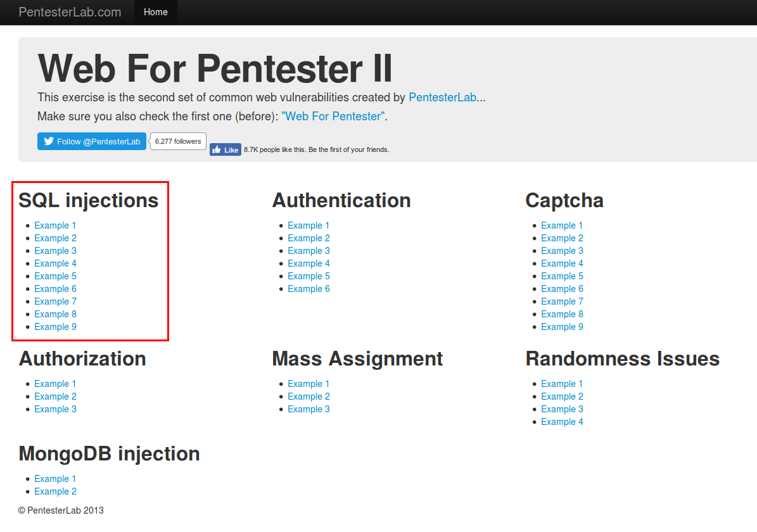Click the PentesterLab.com brand link
Screen dimensions: 757x532
70,12
